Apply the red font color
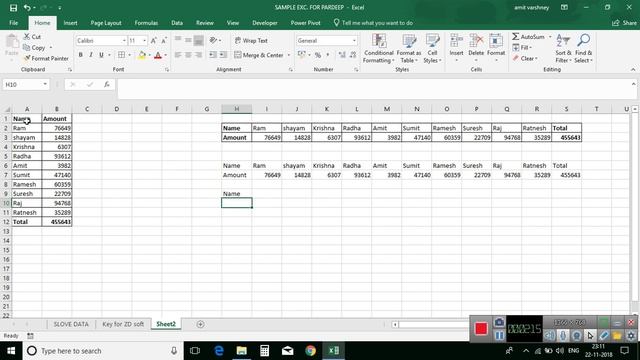The image size is (640, 360). [158, 55]
